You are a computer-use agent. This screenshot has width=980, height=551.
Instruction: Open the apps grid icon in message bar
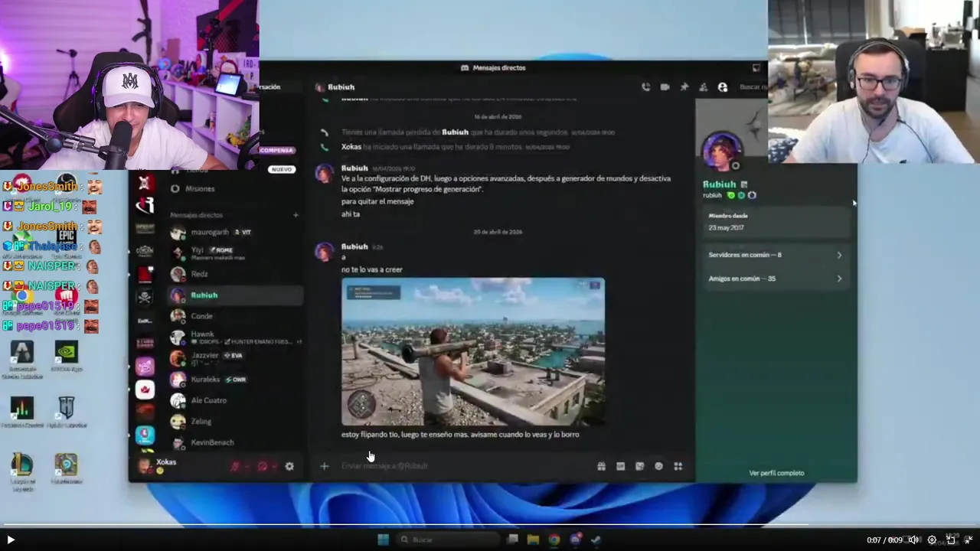point(678,466)
